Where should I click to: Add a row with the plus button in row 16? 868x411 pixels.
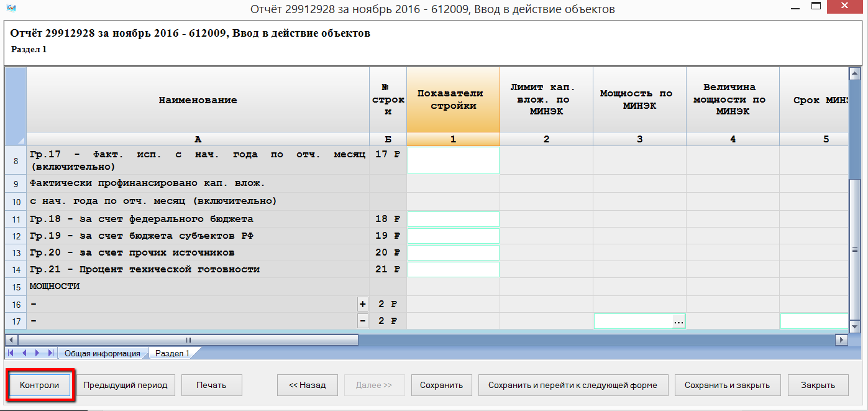point(363,304)
